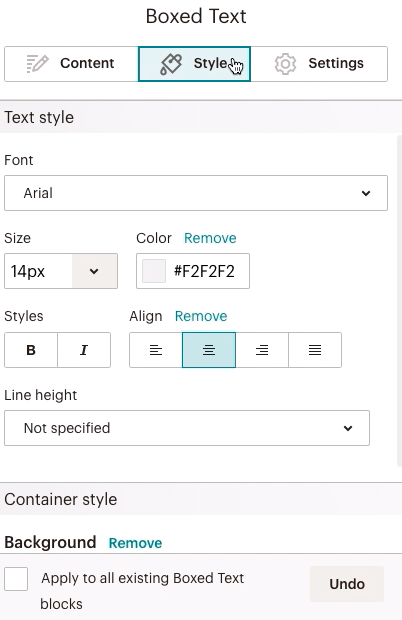
Task: Align text to the right
Action: click(x=262, y=350)
